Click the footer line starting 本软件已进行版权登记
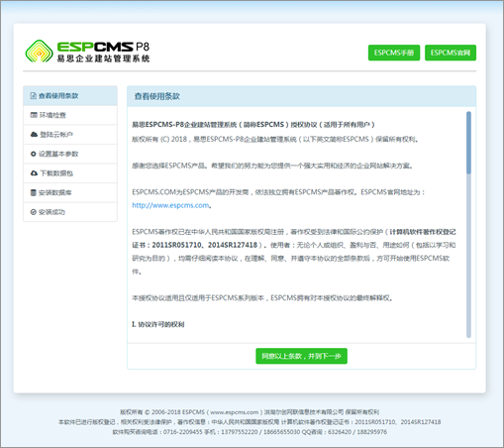This screenshot has width=504, height=448. click(x=250, y=422)
